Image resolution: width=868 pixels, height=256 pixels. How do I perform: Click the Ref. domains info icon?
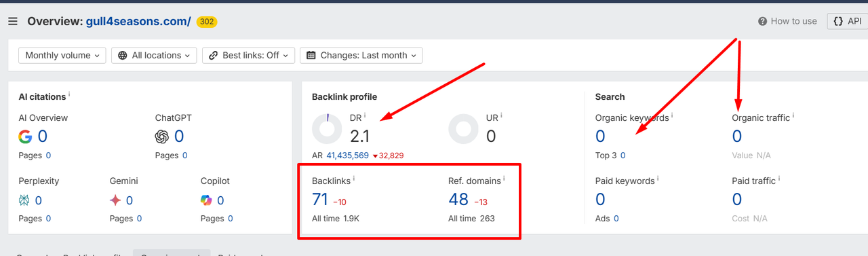[x=504, y=179]
